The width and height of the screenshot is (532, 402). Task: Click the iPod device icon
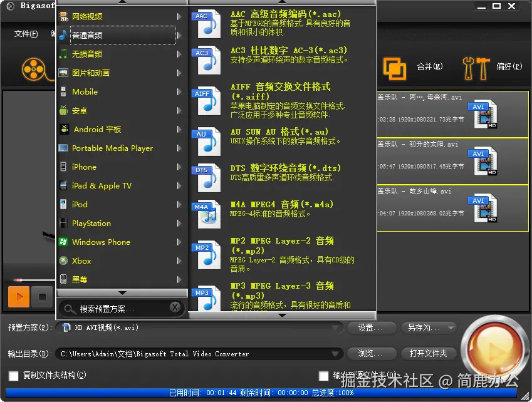[63, 204]
